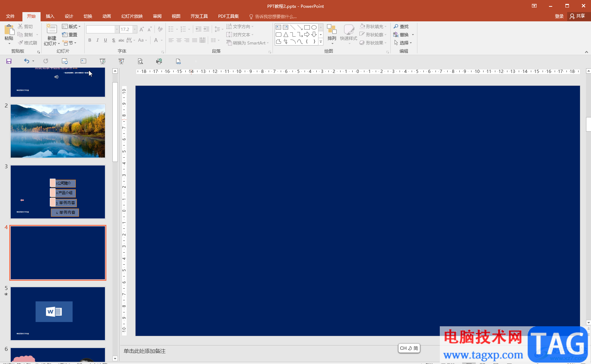Click the Share (共享) button
Screen dimensions: 591x364
[x=577, y=16]
